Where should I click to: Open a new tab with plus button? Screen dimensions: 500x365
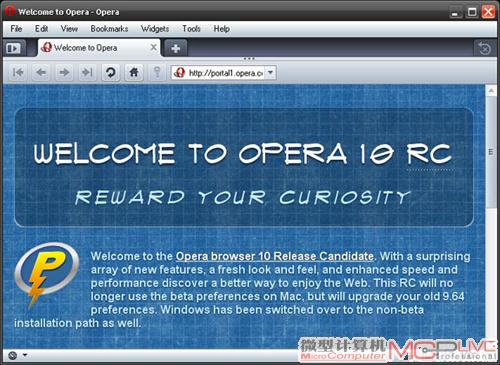(x=176, y=49)
